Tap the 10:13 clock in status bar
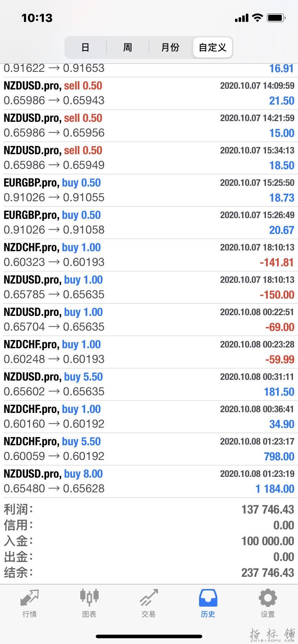Viewport: 298px width, 644px height. click(x=37, y=18)
